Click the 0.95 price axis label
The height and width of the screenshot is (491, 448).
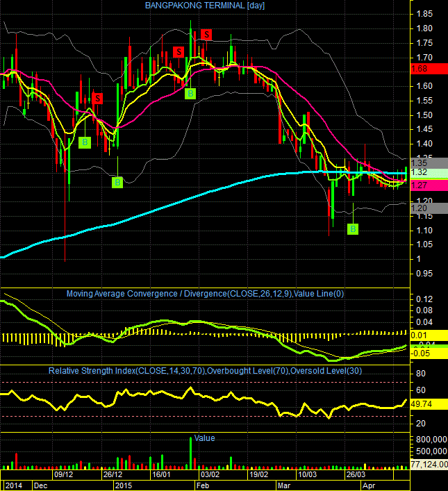(x=424, y=274)
